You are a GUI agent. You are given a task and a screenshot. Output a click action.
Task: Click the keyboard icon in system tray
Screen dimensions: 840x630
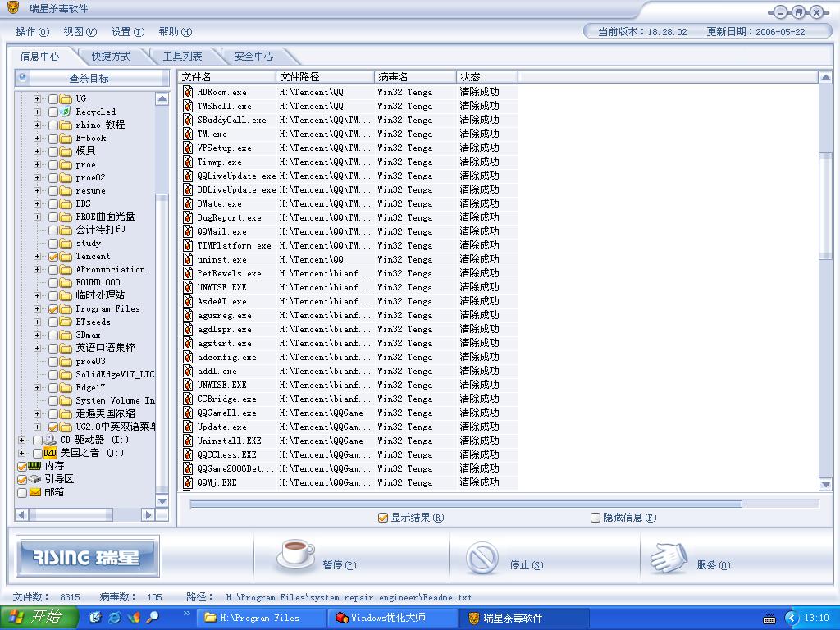point(769,619)
